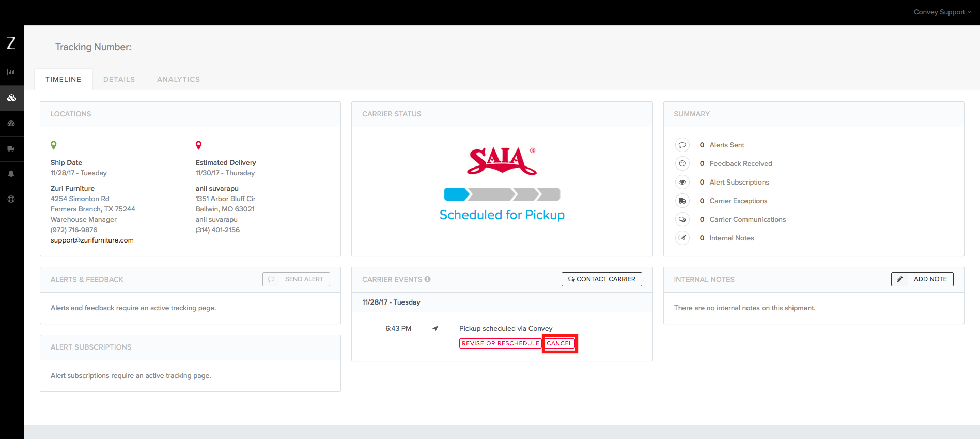Expand the Convey Support account dropdown
This screenshot has height=439, width=980.
pyautogui.click(x=942, y=12)
